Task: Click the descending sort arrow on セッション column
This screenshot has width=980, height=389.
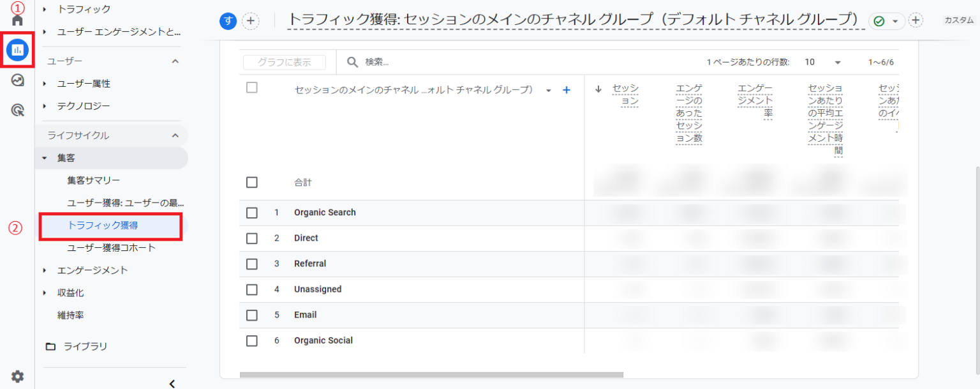Action: click(598, 90)
